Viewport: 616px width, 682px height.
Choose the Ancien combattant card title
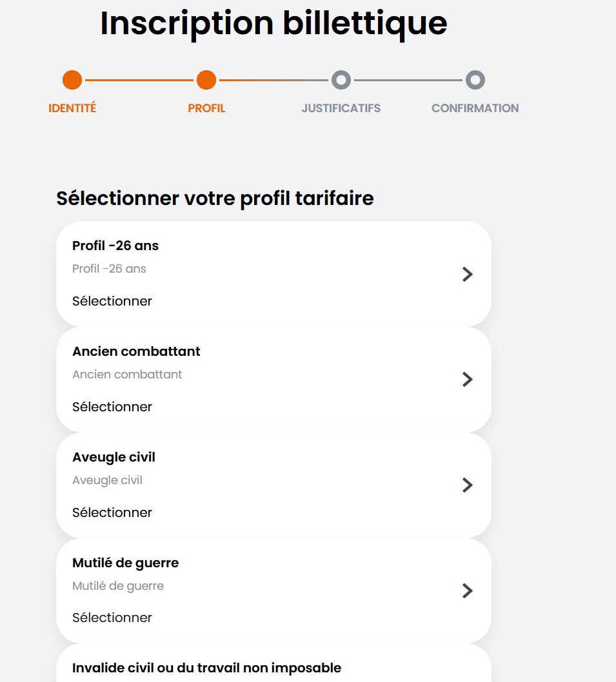click(136, 351)
